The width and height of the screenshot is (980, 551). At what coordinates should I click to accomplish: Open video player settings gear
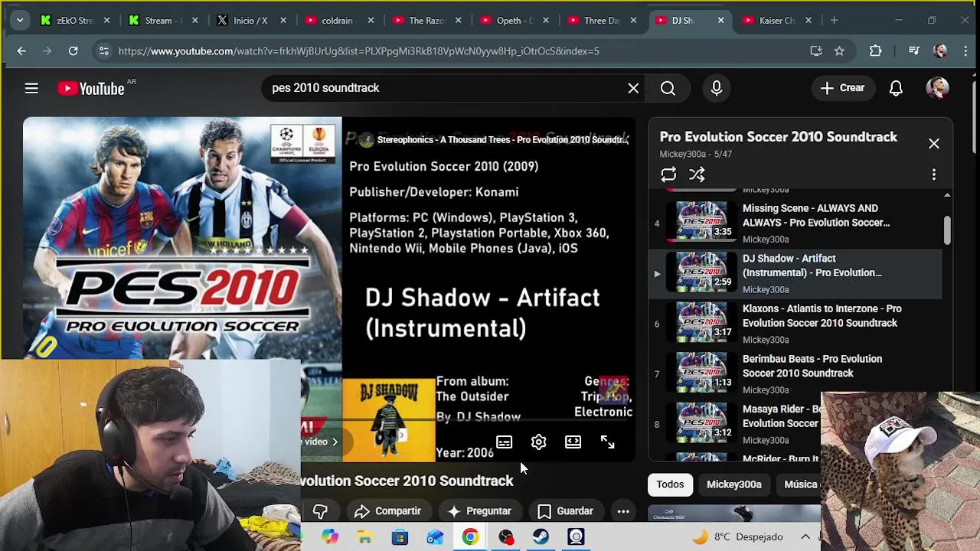pyautogui.click(x=538, y=442)
